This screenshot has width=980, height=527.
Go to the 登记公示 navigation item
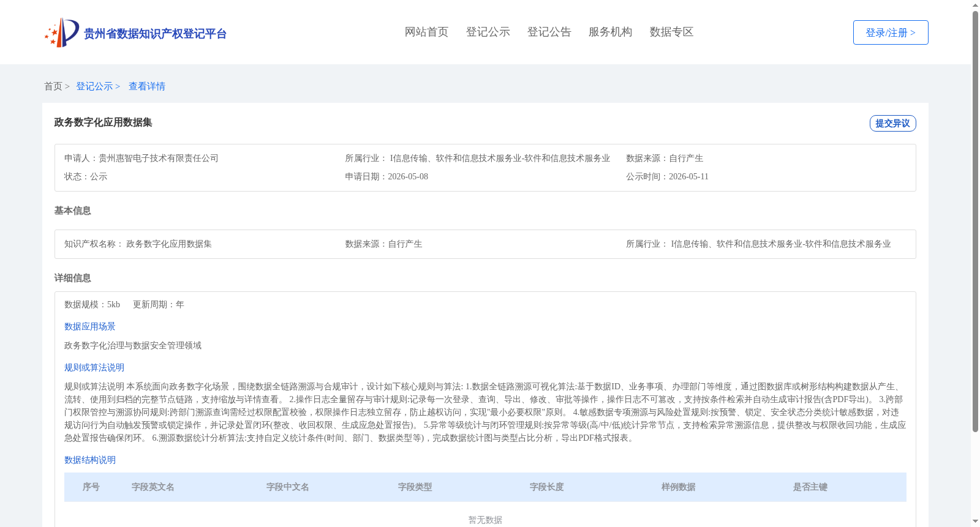tap(488, 32)
